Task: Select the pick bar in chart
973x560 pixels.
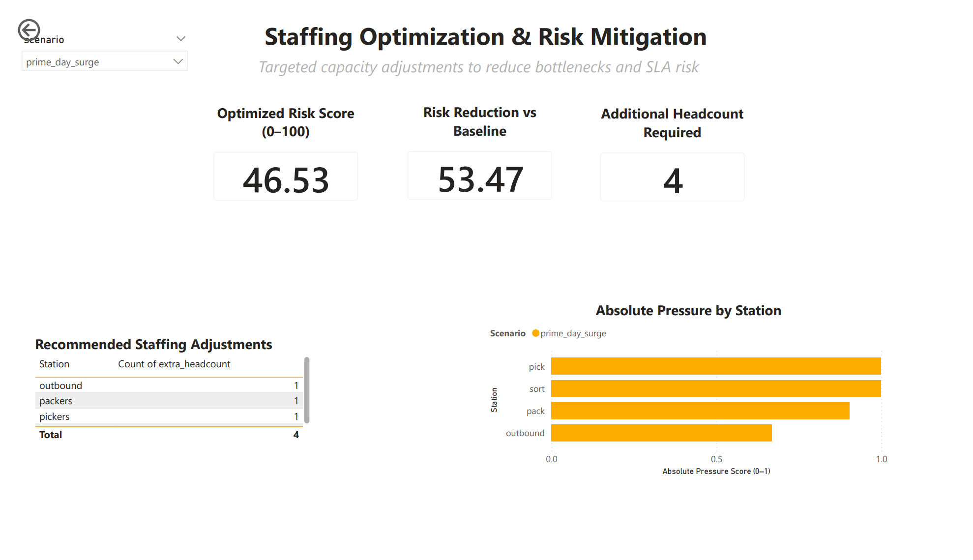Action: click(715, 366)
